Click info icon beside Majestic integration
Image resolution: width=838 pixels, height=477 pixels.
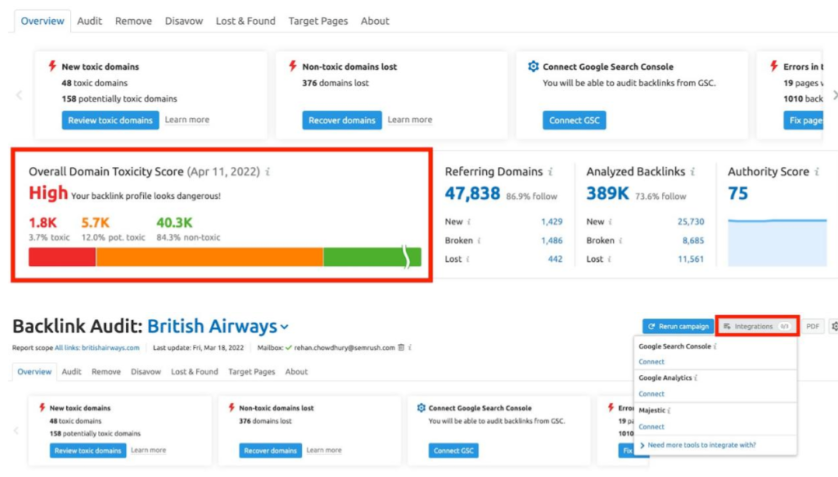669,410
